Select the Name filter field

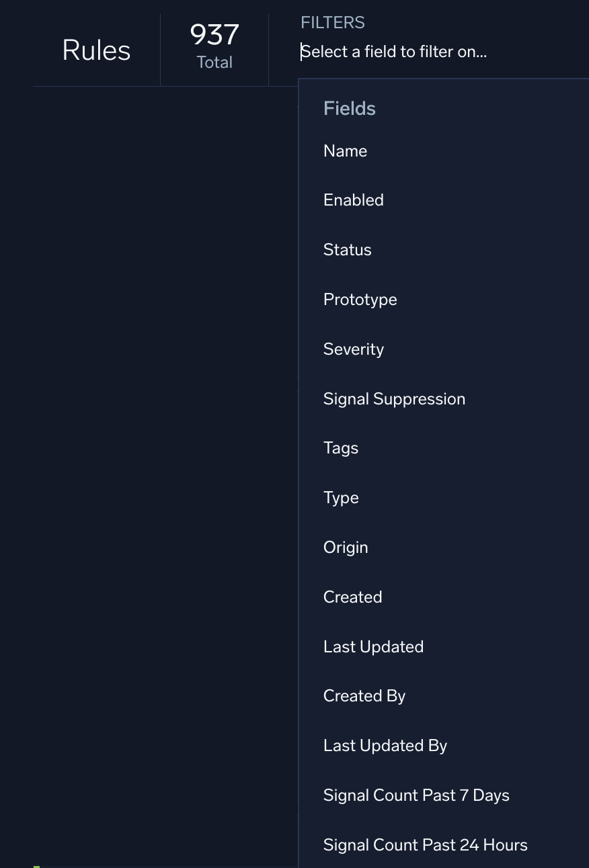pos(345,151)
